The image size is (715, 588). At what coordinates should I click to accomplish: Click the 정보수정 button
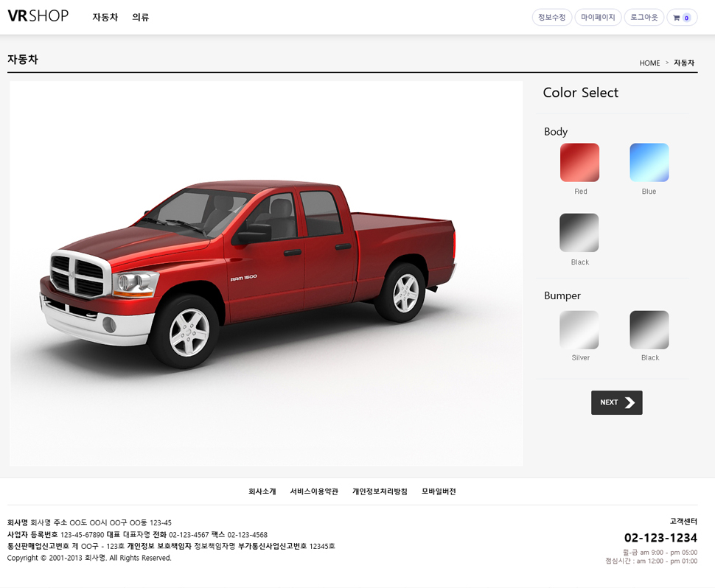[551, 18]
